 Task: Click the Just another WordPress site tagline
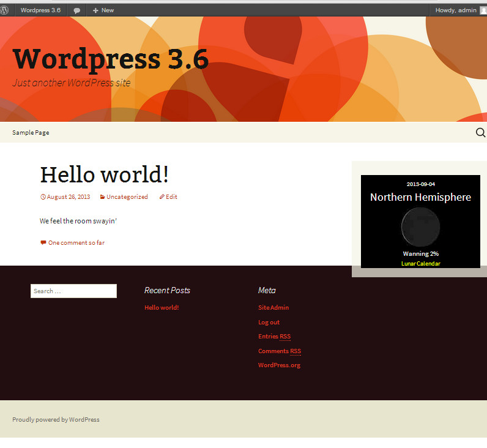click(72, 83)
